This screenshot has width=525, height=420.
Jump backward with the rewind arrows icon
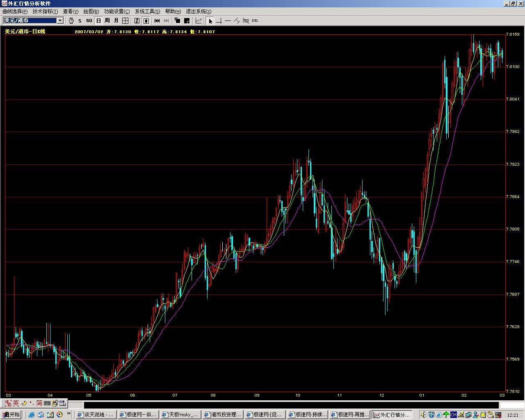[x=157, y=21]
